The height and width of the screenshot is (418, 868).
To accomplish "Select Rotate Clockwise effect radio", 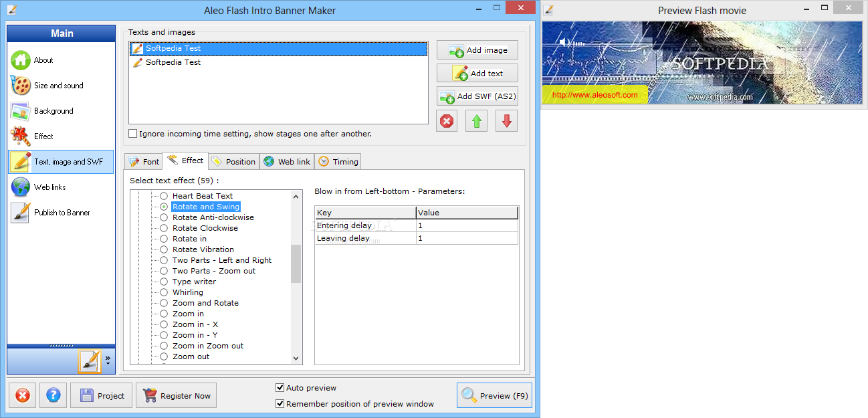I will pos(164,228).
